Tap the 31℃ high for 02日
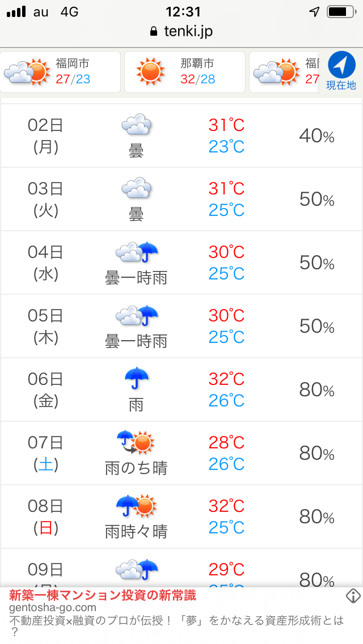This screenshot has height=644, width=363. 226,125
